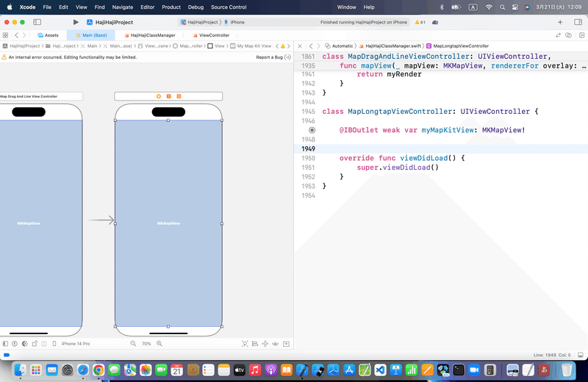
Task: Toggle the accessibility appearance option
Action: 15,343
